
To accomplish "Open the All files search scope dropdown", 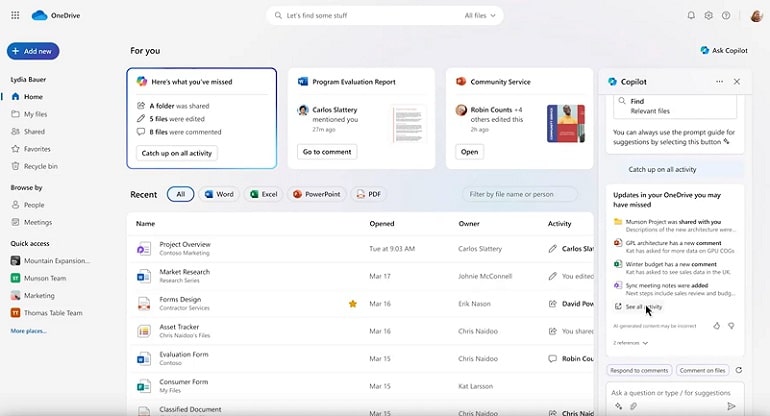I will 480,16.
